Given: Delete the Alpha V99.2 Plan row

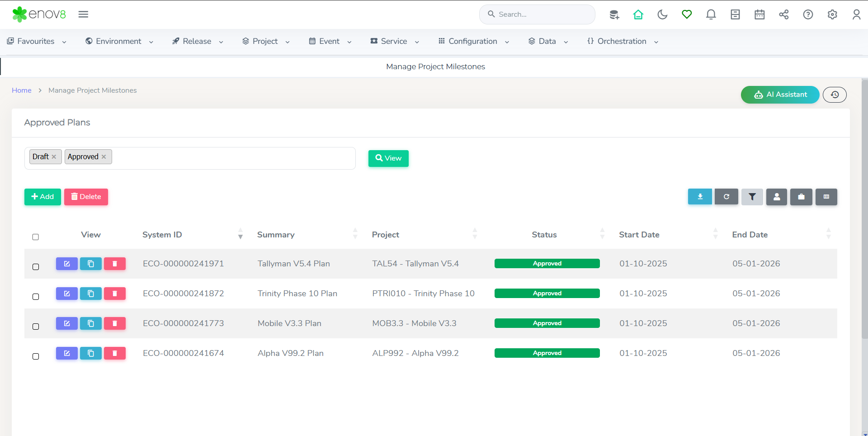Looking at the screenshot, I should point(115,353).
